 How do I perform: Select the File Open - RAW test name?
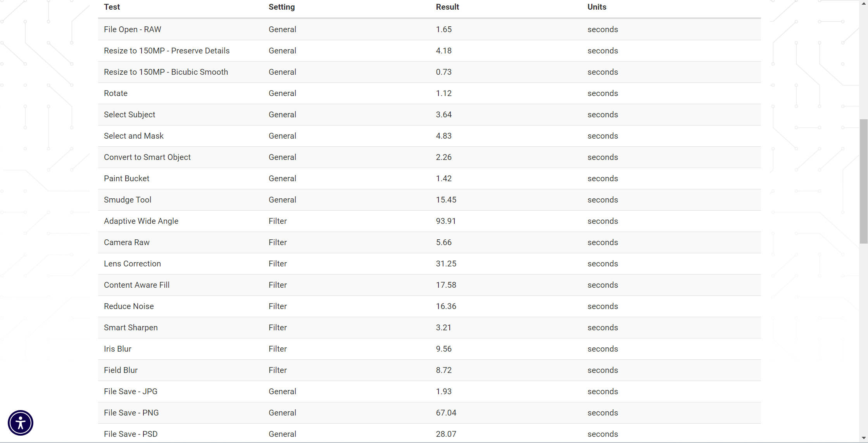pyautogui.click(x=132, y=29)
